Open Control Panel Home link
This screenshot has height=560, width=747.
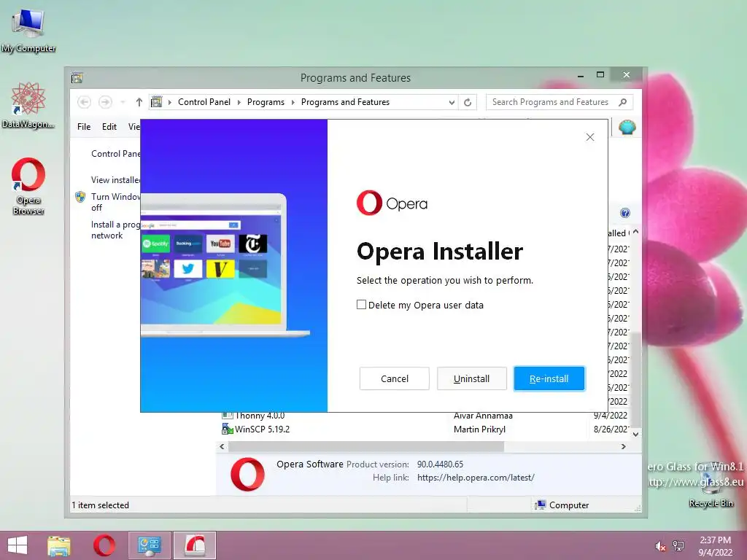click(x=116, y=153)
